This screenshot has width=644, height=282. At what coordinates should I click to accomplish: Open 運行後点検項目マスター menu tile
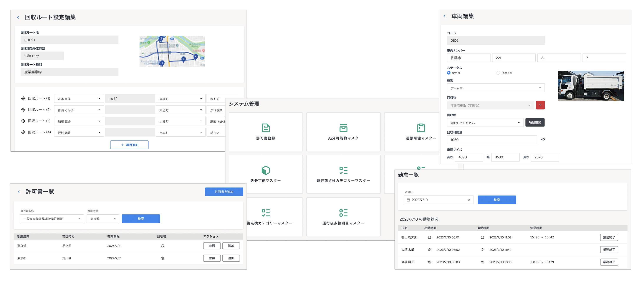(x=343, y=216)
